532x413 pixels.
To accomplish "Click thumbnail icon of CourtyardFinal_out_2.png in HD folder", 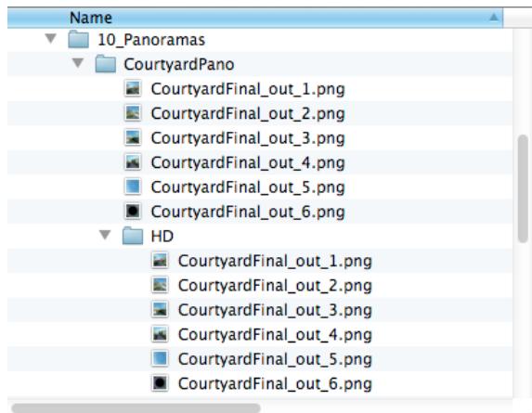I will point(160,285).
